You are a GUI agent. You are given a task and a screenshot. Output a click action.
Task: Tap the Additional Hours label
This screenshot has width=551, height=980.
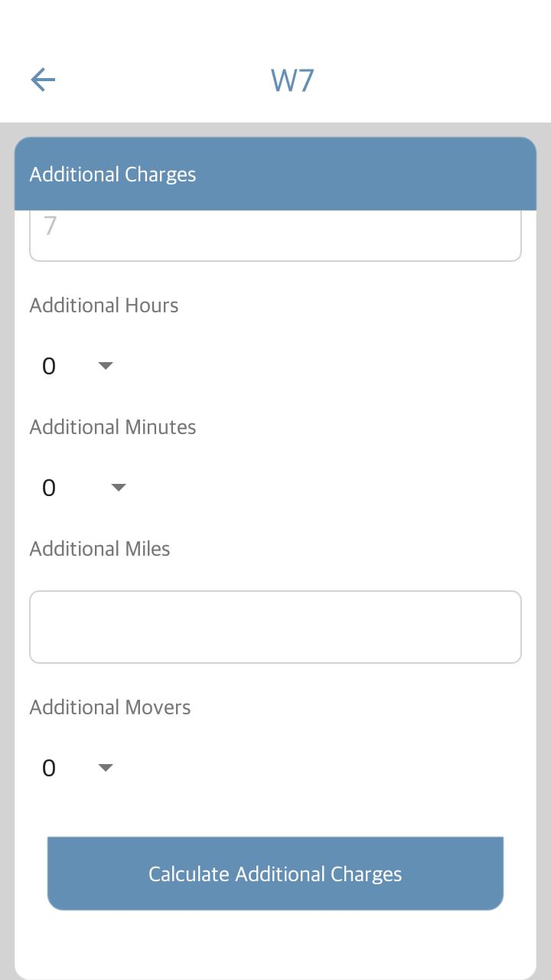[104, 305]
